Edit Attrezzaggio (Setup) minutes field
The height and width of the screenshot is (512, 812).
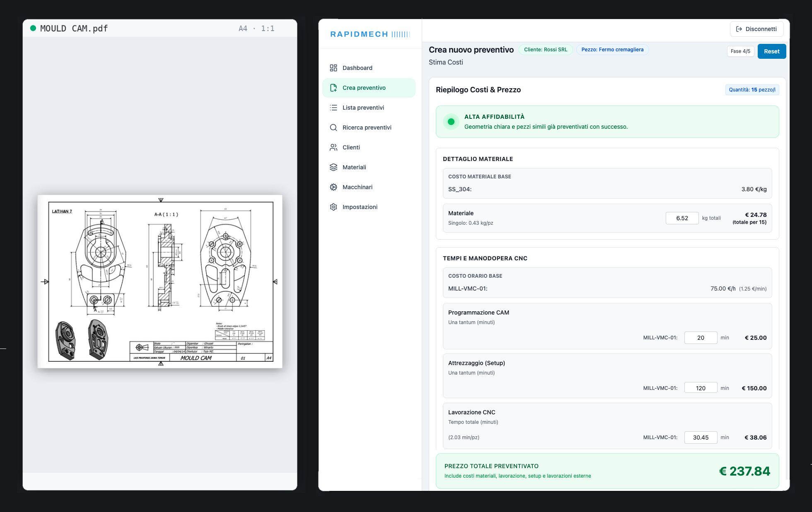point(701,388)
